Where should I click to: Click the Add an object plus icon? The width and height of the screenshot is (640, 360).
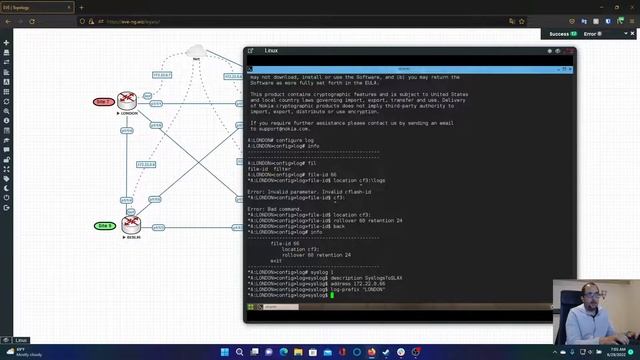click(6, 42)
